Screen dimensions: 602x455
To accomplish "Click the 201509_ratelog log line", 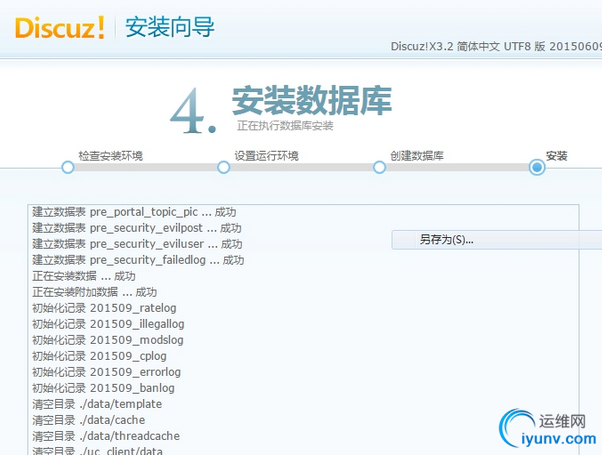I will coord(104,308).
